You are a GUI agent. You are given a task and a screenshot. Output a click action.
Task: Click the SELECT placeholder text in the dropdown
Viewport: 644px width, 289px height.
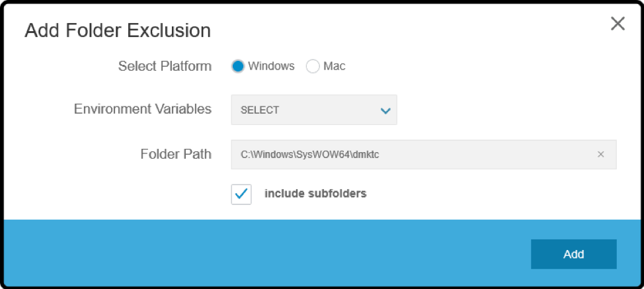click(x=260, y=110)
